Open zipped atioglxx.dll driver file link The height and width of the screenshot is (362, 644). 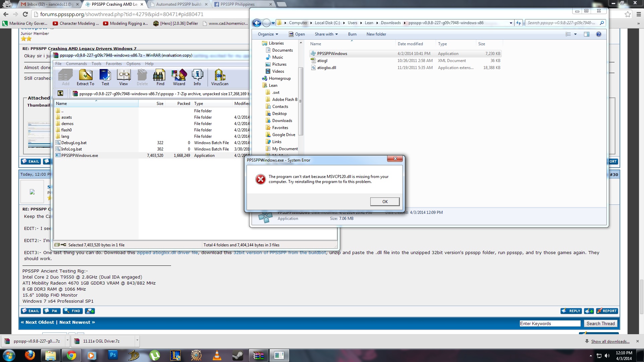[167, 253]
